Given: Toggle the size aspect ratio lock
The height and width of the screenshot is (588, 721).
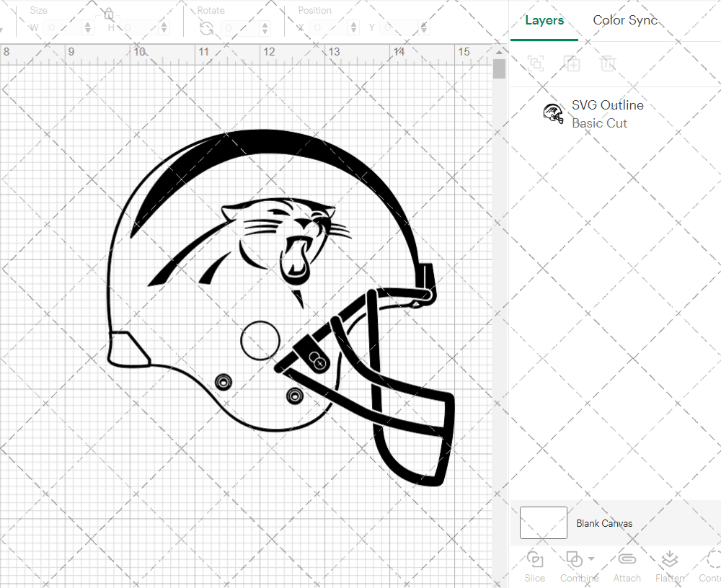Looking at the screenshot, I should 109,14.
